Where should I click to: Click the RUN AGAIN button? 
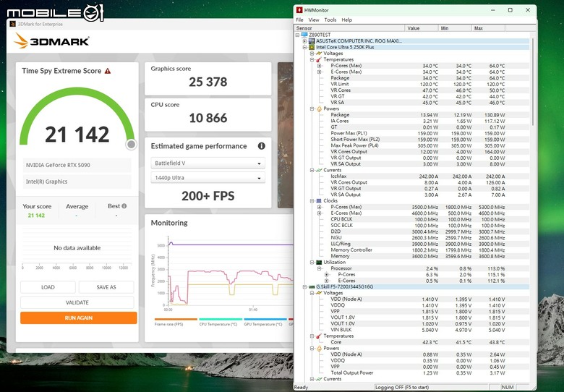[78, 318]
